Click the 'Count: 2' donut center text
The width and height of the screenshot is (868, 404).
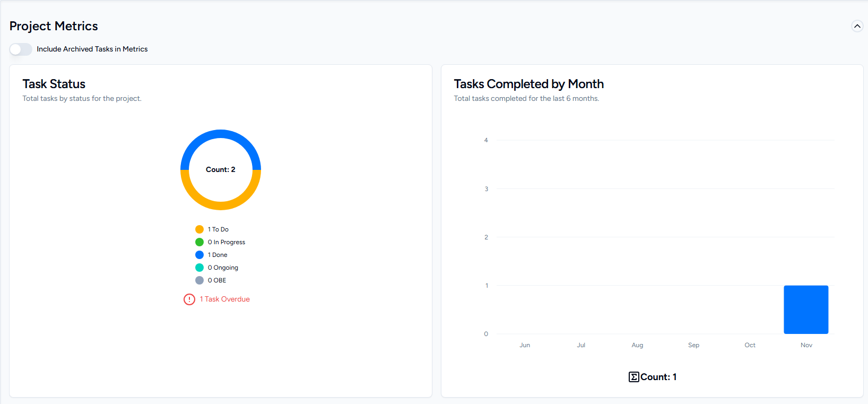tap(221, 170)
